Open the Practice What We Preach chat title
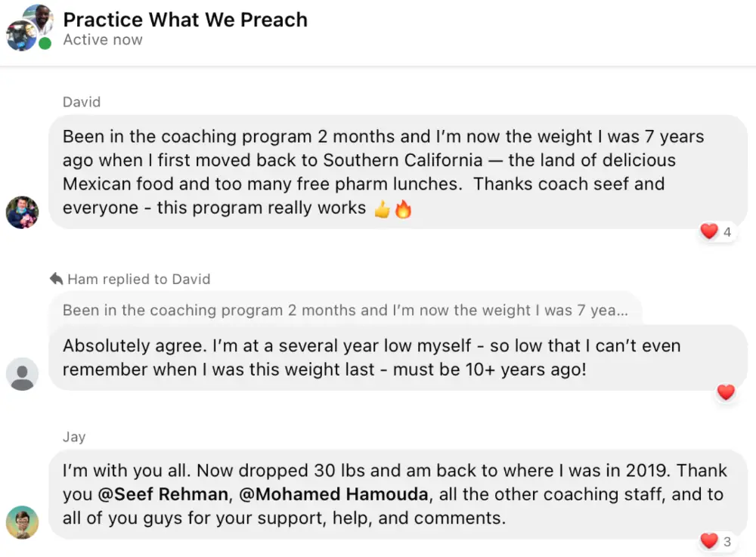 pos(185,20)
